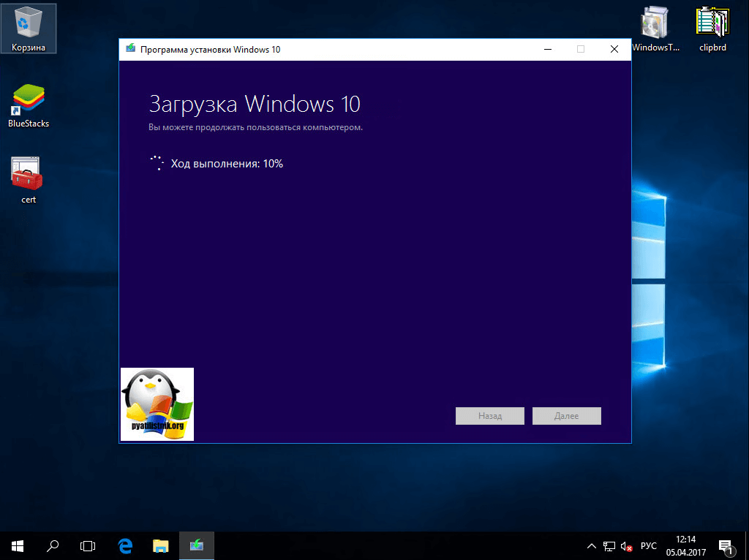Switch input language via РУС indicator
Viewport: 749px width, 560px height.
coord(648,546)
